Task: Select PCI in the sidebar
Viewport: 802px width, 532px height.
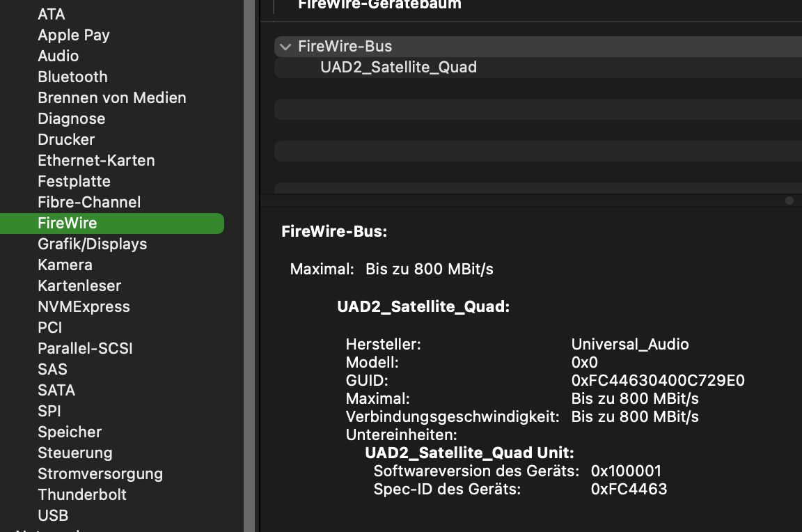Action: [x=49, y=327]
